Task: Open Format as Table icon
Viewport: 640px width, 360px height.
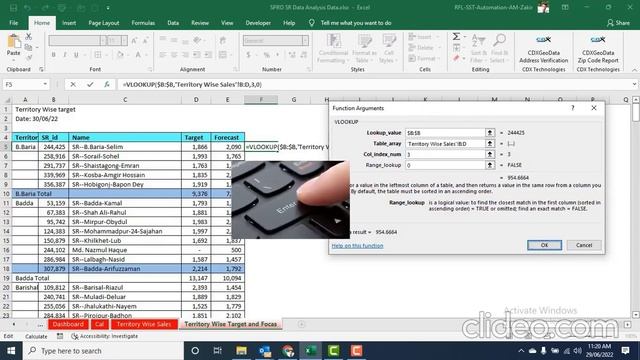Action: 364,49
